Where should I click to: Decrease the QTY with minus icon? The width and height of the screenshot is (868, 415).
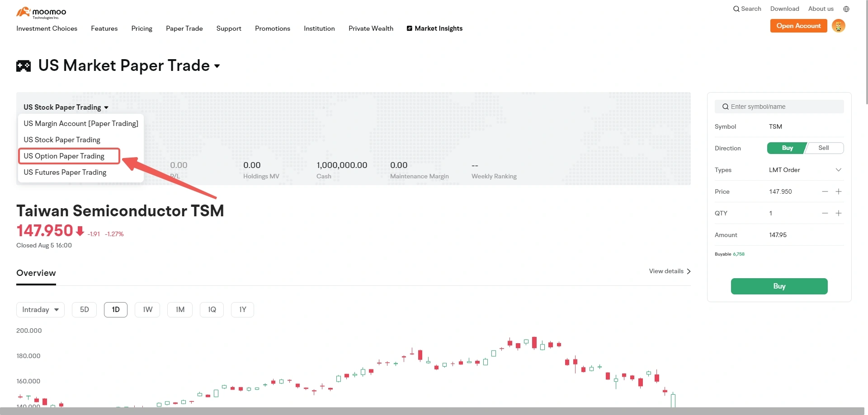825,213
